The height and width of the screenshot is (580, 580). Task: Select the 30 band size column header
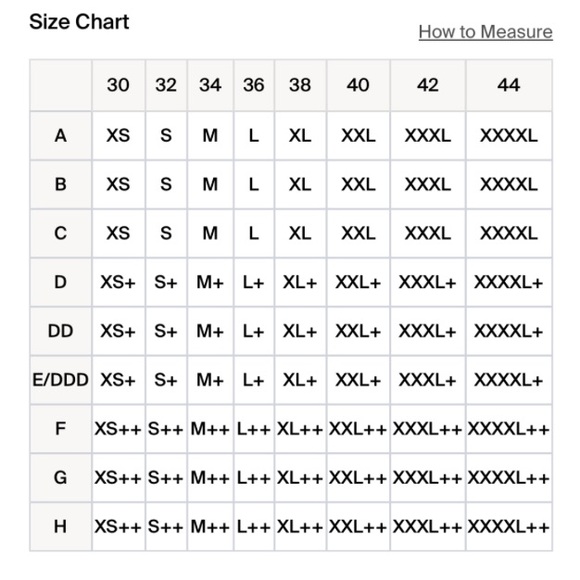click(118, 85)
